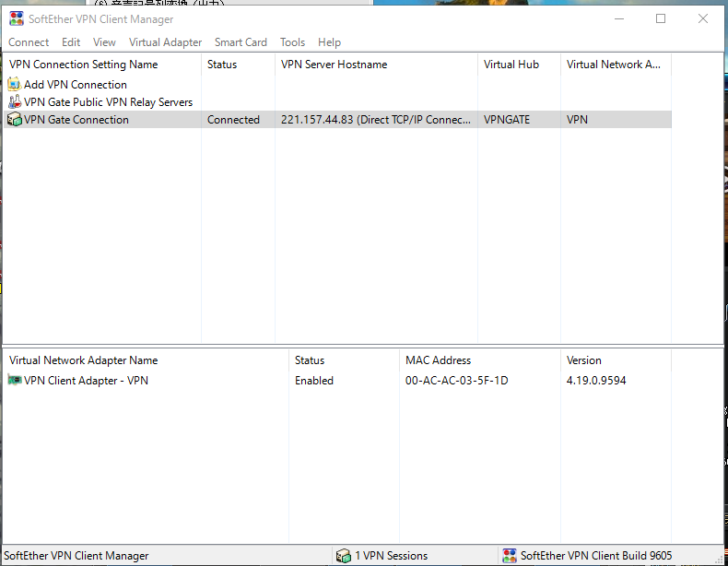Click the VPN adapter cell in connection row
728x566 pixels.
pos(577,120)
